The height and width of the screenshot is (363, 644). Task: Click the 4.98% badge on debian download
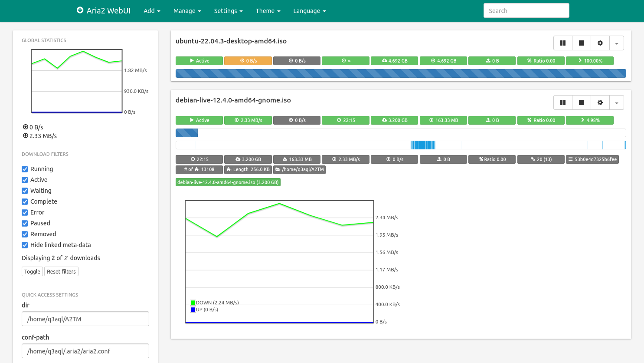pos(590,120)
